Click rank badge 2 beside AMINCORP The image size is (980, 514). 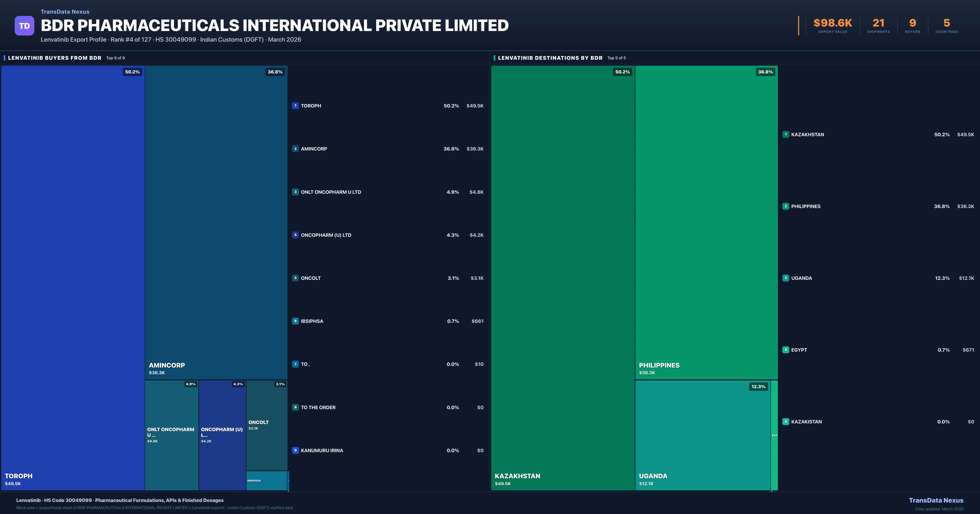pyautogui.click(x=295, y=149)
